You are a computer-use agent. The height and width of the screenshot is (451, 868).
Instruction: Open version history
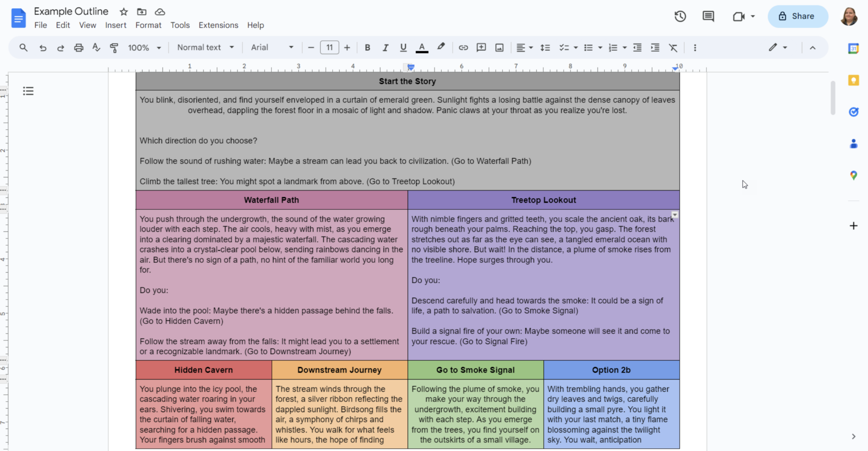pos(680,16)
